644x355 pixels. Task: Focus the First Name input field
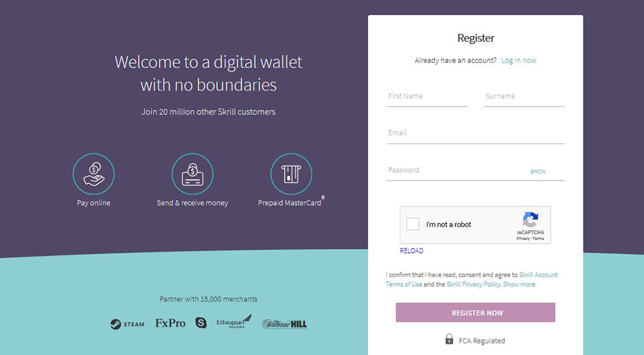coord(427,96)
